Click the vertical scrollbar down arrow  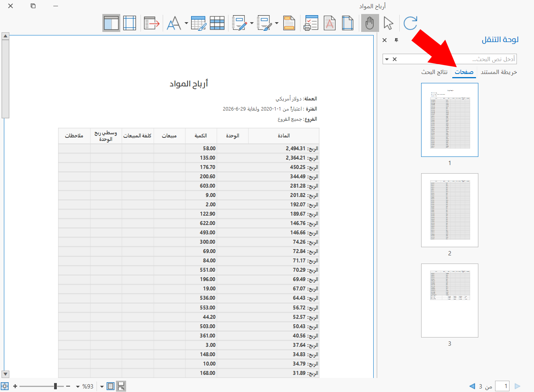click(5, 374)
